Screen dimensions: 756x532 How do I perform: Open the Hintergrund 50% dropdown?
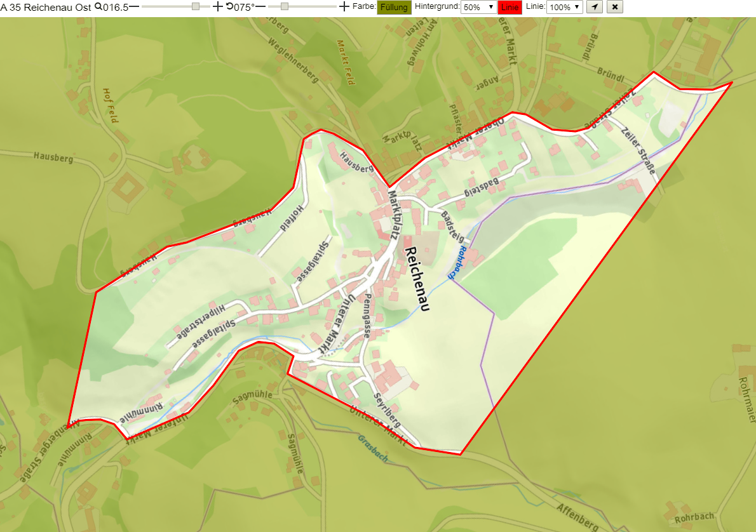pyautogui.click(x=478, y=7)
